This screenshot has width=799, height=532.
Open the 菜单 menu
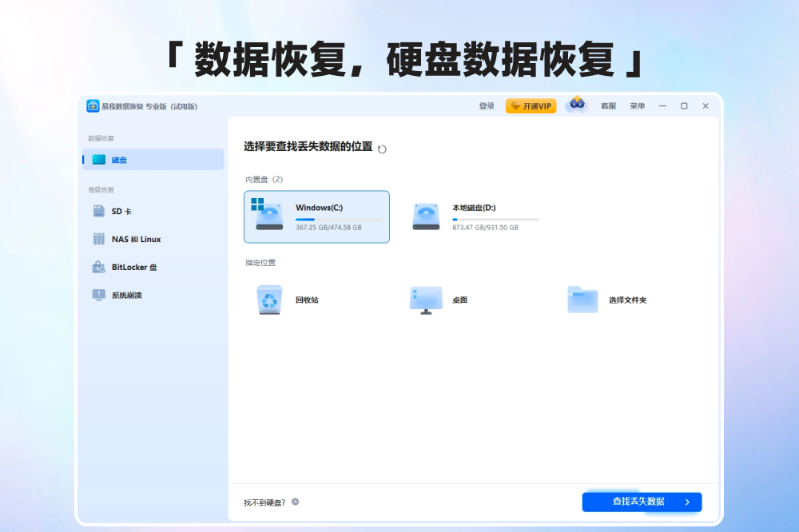(x=637, y=106)
